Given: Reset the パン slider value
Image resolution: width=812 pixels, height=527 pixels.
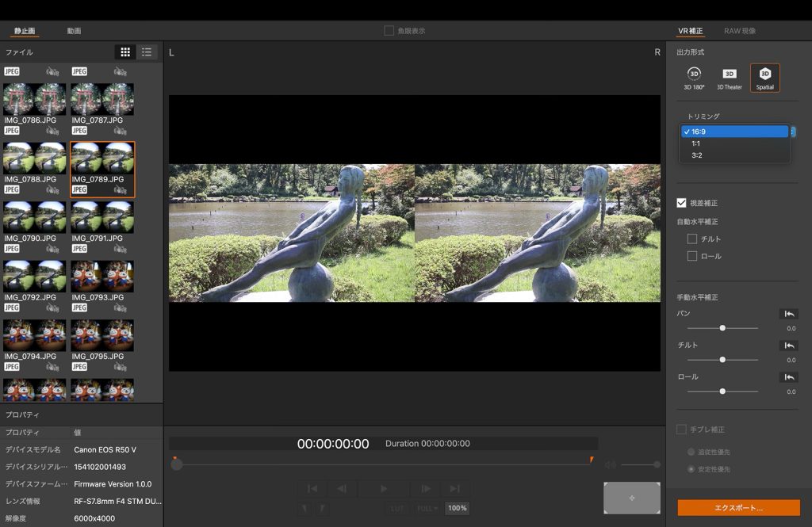Looking at the screenshot, I should pos(787,314).
